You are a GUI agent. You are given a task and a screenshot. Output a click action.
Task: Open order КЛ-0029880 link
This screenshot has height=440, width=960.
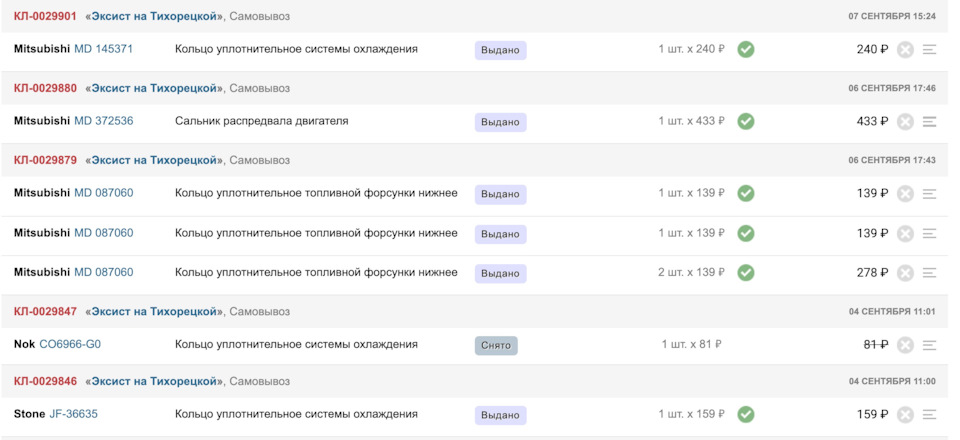pos(45,88)
